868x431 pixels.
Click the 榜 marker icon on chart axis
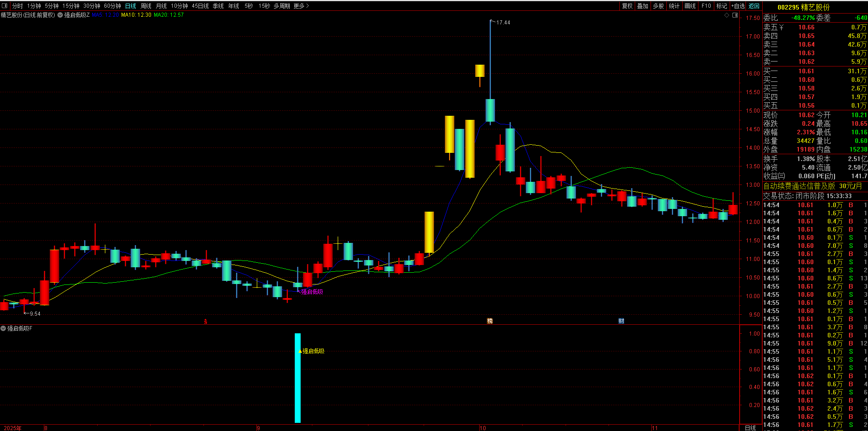tap(490, 321)
